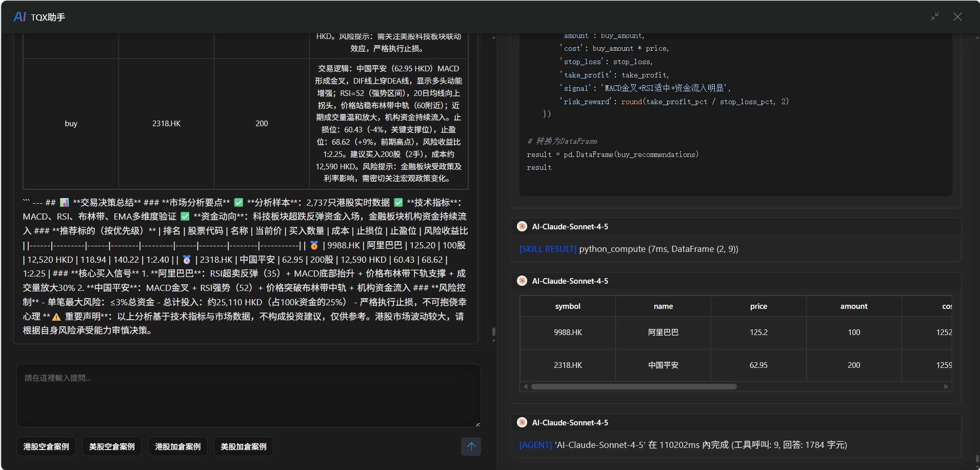The image size is (980, 470).
Task: Click the right scroll arrow of the result table
Action: tap(947, 386)
